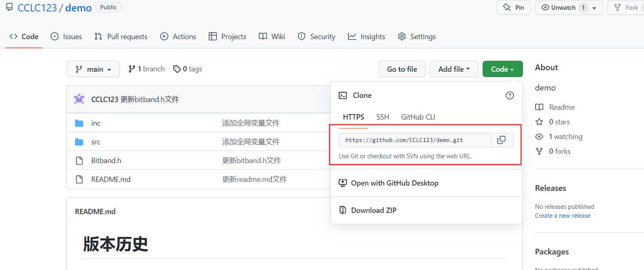The width and height of the screenshot is (644, 270).
Task: Open the Pull requests tab
Action: 121,36
